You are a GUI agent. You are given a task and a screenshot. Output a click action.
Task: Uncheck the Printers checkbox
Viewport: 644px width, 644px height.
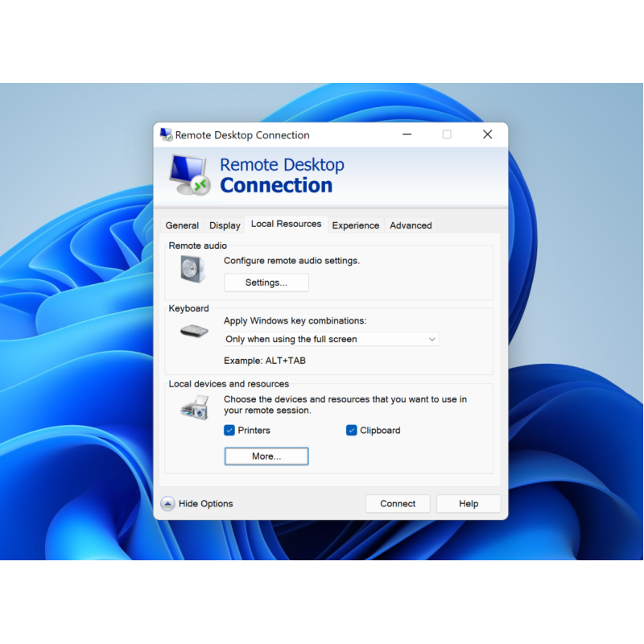click(x=229, y=431)
